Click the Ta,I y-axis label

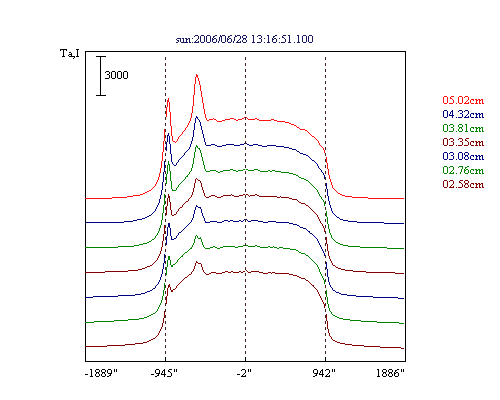[70, 53]
